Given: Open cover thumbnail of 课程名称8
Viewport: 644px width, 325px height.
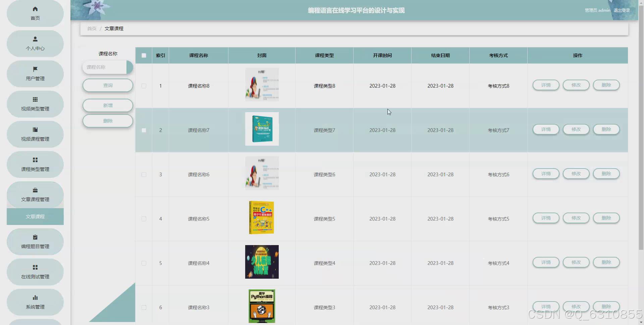Looking at the screenshot, I should (x=262, y=85).
